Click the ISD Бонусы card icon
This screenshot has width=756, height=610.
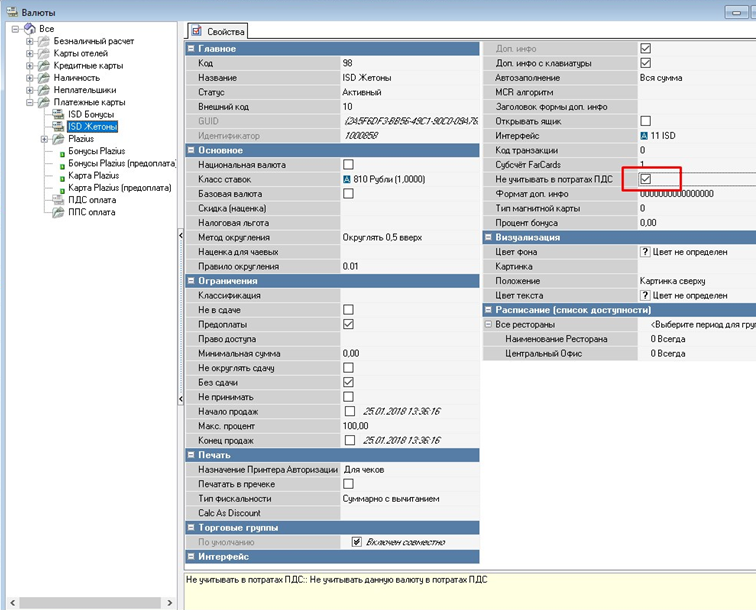click(58, 115)
